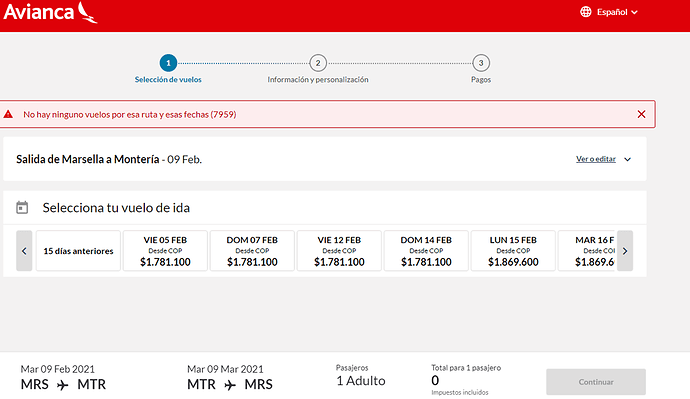Select step 3 Pagos

[481, 69]
